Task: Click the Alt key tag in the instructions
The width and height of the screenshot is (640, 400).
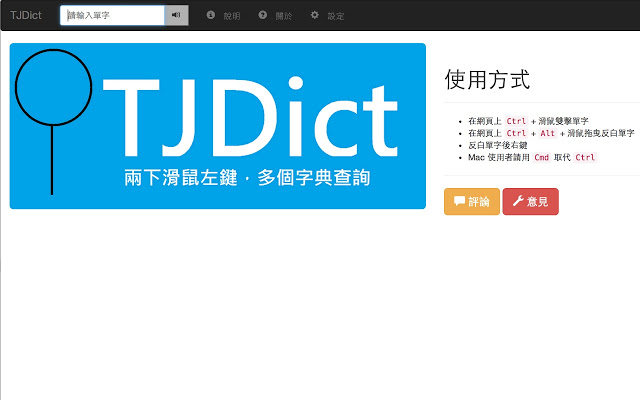Action: (547, 133)
